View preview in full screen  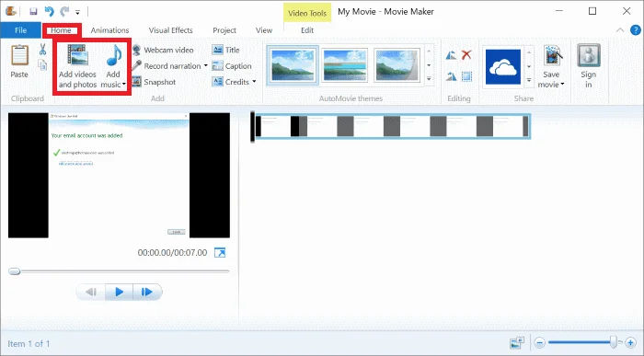pos(220,253)
